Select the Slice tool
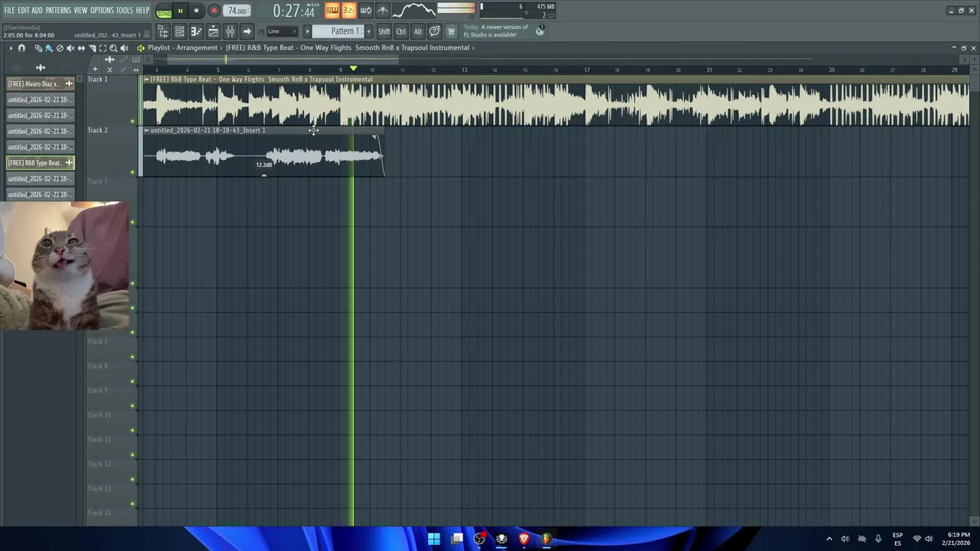980x551 pixels. tap(92, 48)
